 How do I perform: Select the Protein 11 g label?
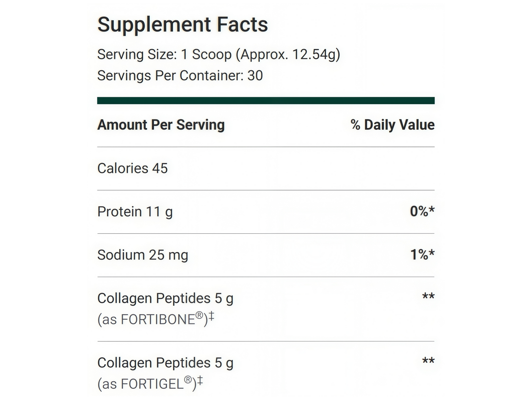(135, 212)
